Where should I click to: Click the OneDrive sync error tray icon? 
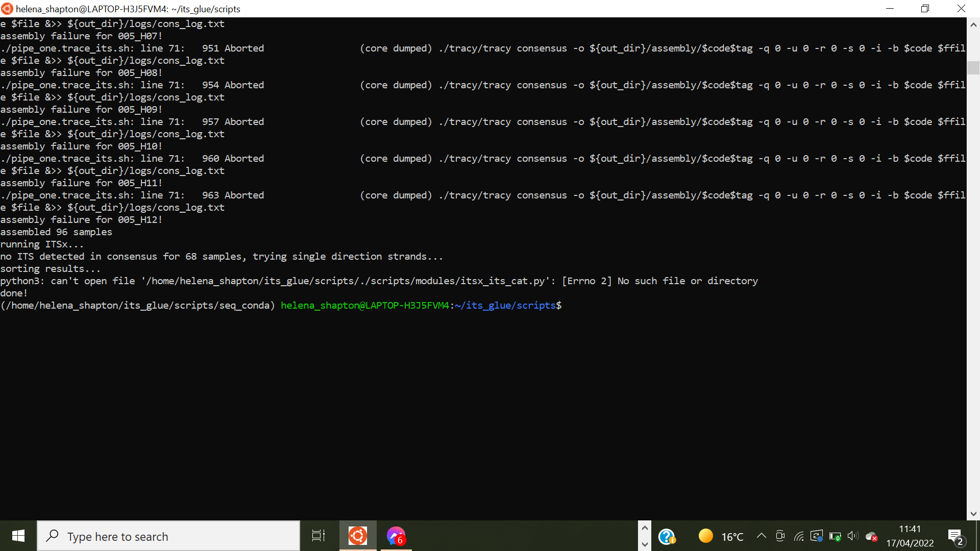click(871, 536)
